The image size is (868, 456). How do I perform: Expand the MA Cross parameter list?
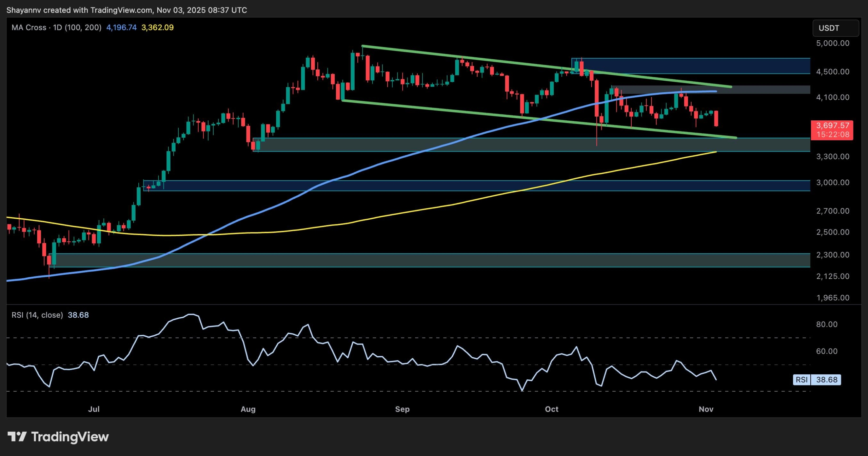(x=84, y=28)
